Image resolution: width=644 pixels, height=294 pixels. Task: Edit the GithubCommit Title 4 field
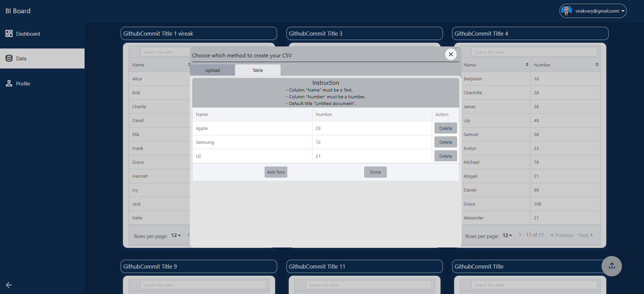(530, 34)
